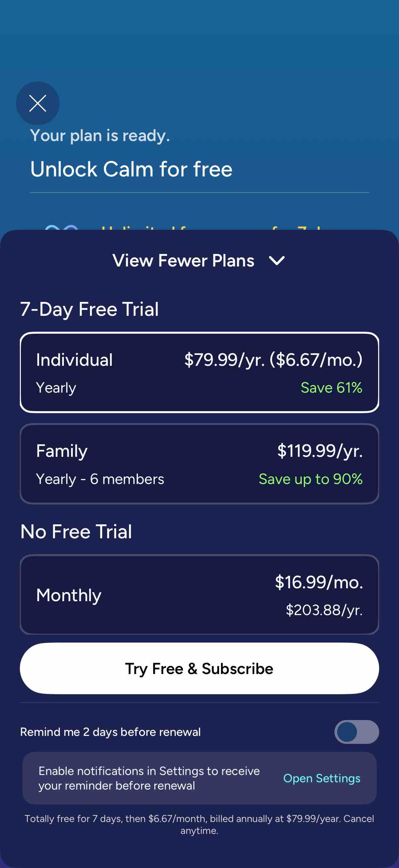The image size is (399, 868).
Task: Tap the notification settings info banner
Action: (x=199, y=778)
